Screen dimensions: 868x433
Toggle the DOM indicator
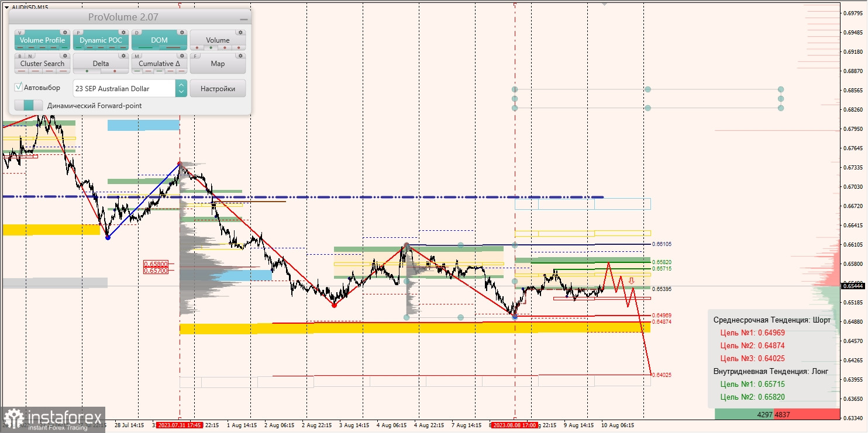tap(159, 40)
